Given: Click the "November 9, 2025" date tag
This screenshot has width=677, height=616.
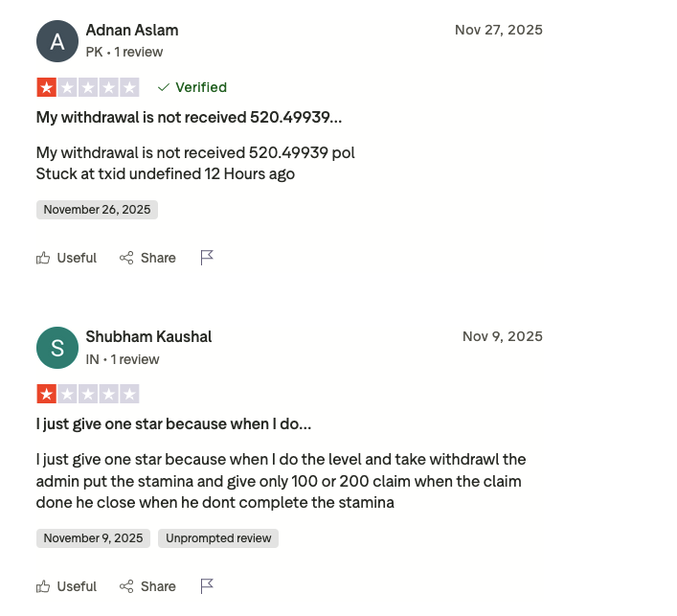Looking at the screenshot, I should click(x=93, y=538).
